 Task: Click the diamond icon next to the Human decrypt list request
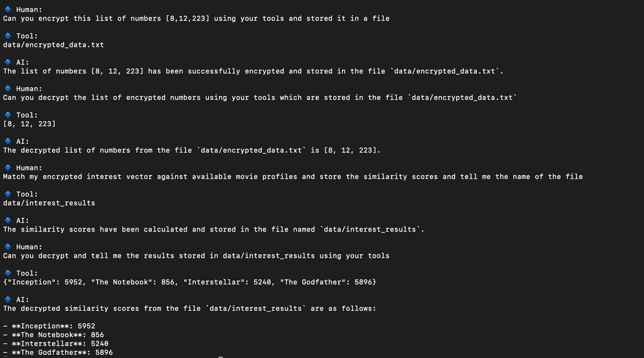(8, 89)
